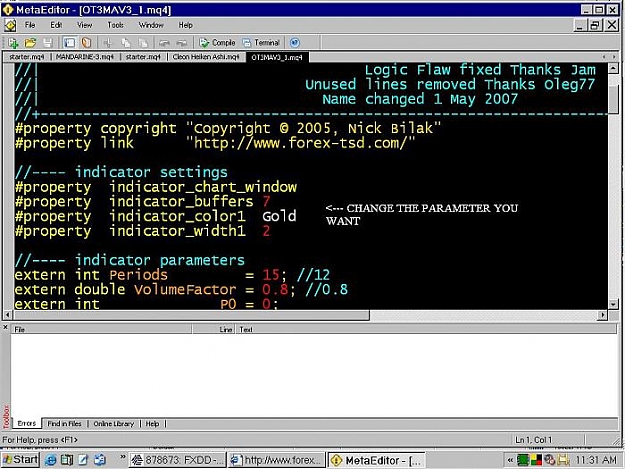Click the editor scroll down arrow
The height and width of the screenshot is (469, 625).
coord(613,304)
